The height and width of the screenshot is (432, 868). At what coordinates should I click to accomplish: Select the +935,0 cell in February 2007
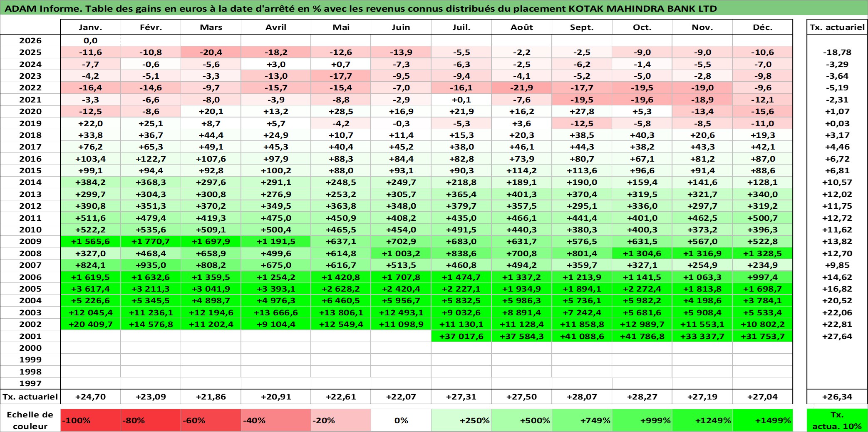[151, 265]
